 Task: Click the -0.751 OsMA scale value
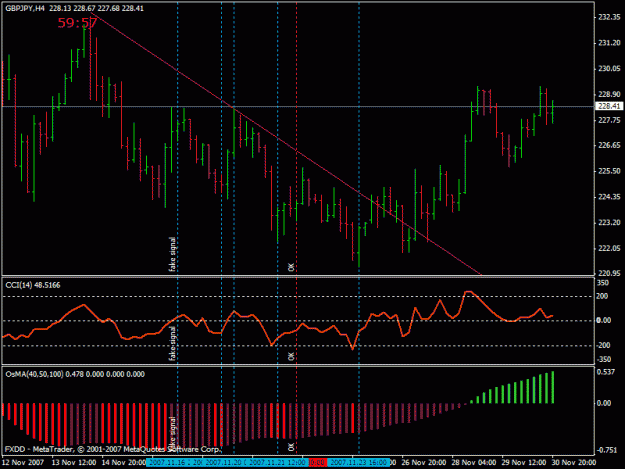tap(606, 450)
